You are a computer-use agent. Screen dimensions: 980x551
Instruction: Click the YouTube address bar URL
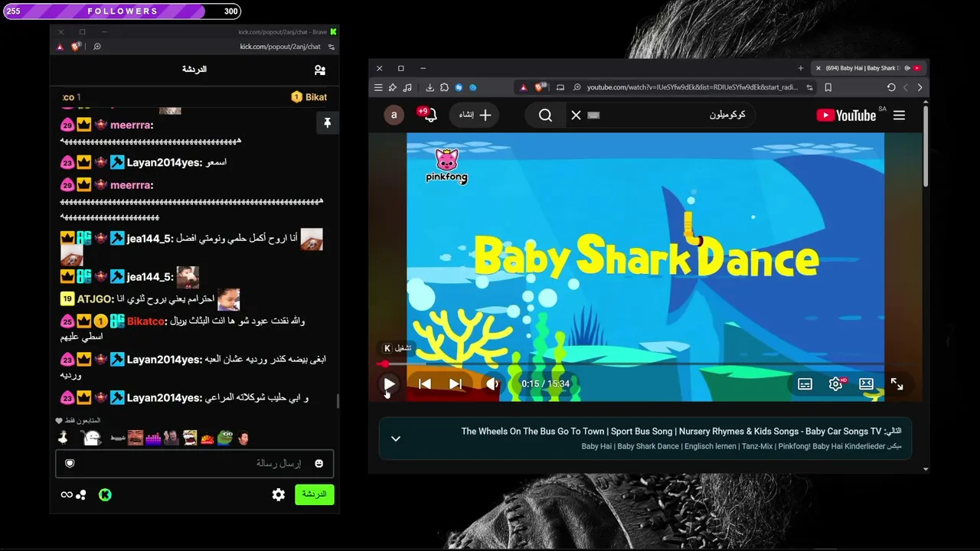point(692,87)
